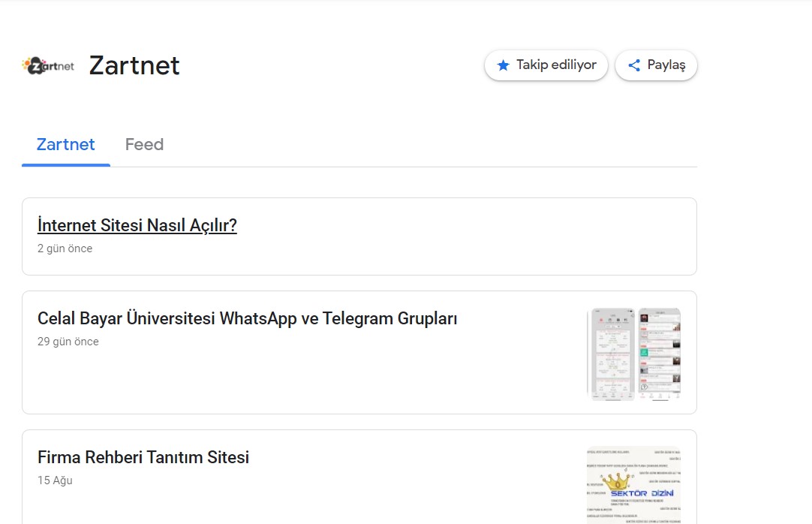Image resolution: width=812 pixels, height=524 pixels.
Task: Click the Takip ediliyor follow button
Action: pos(546,65)
